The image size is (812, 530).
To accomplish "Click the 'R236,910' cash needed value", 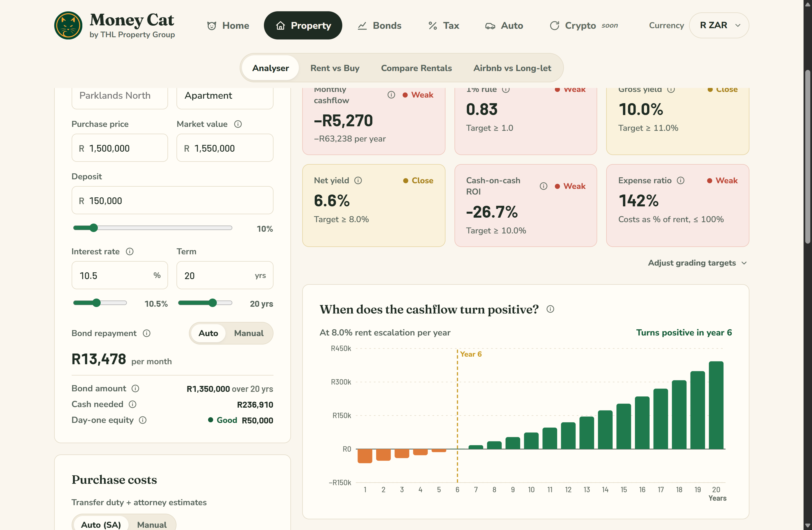I will (x=255, y=405).
